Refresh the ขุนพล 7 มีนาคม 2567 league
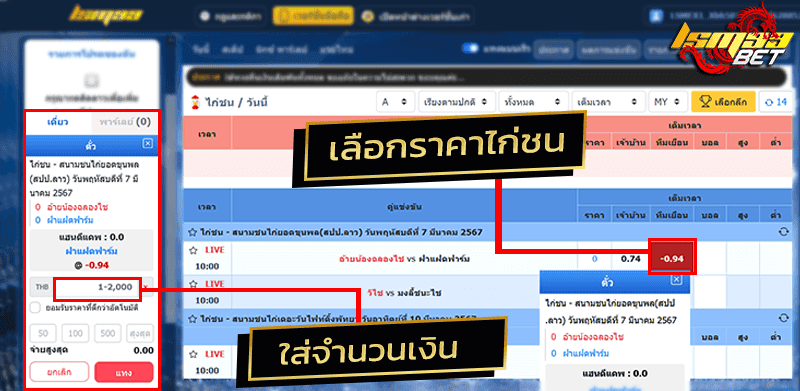 tap(783, 232)
